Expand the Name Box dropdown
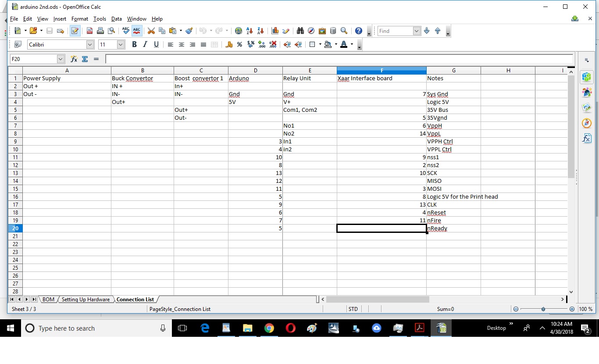Image resolution: width=599 pixels, height=364 pixels. 61,59
